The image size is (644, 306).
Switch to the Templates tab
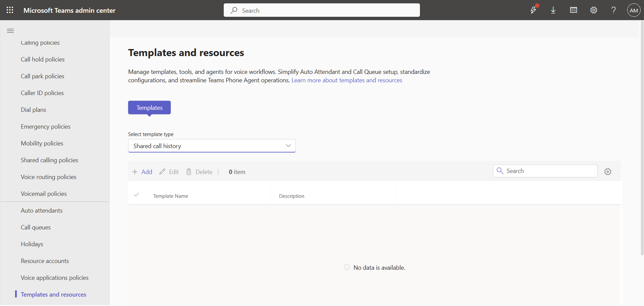pyautogui.click(x=149, y=107)
